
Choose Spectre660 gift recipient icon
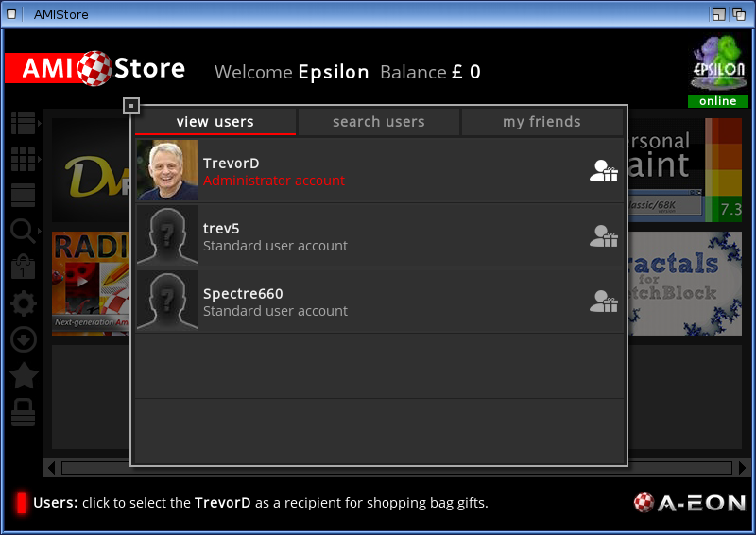603,301
